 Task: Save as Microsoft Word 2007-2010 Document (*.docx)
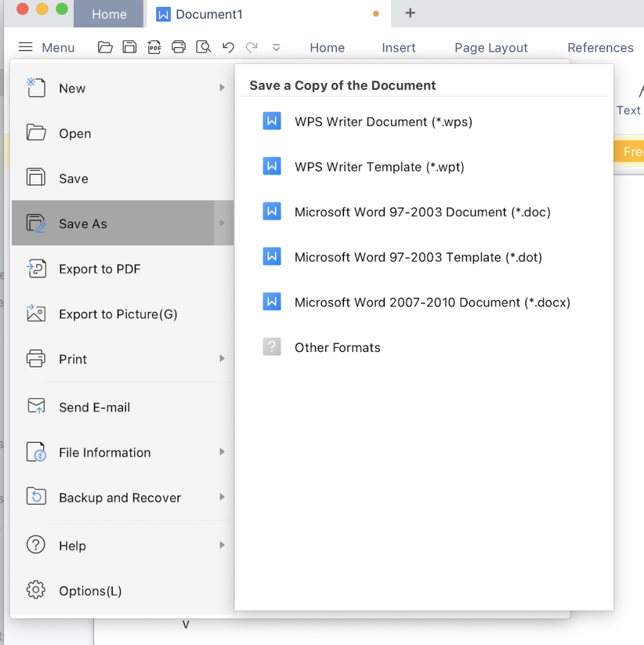(424, 302)
